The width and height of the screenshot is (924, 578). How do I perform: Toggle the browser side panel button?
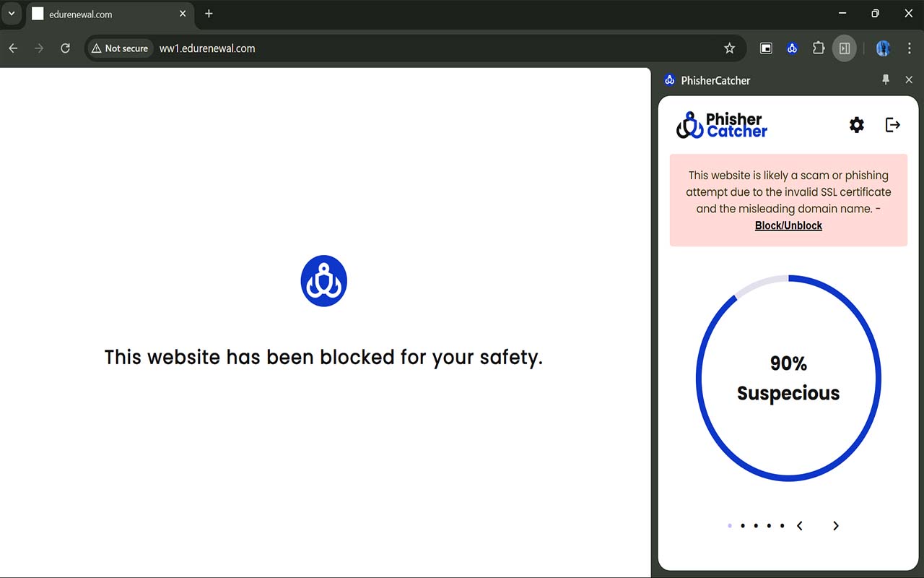pyautogui.click(x=844, y=48)
